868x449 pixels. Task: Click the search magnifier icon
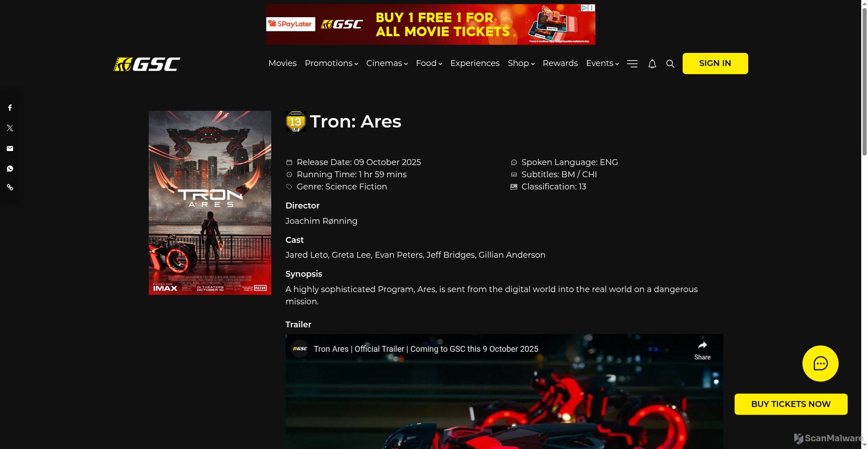[670, 64]
